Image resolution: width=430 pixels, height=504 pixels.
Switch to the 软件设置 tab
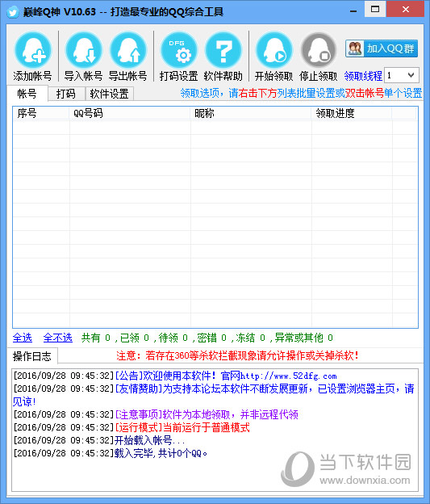point(109,94)
